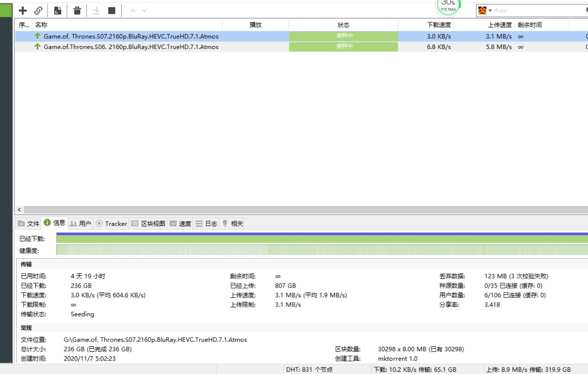Select the Game.of. Thrones.S07 torrent row
Screen dimensions: 588x374
(131, 36)
